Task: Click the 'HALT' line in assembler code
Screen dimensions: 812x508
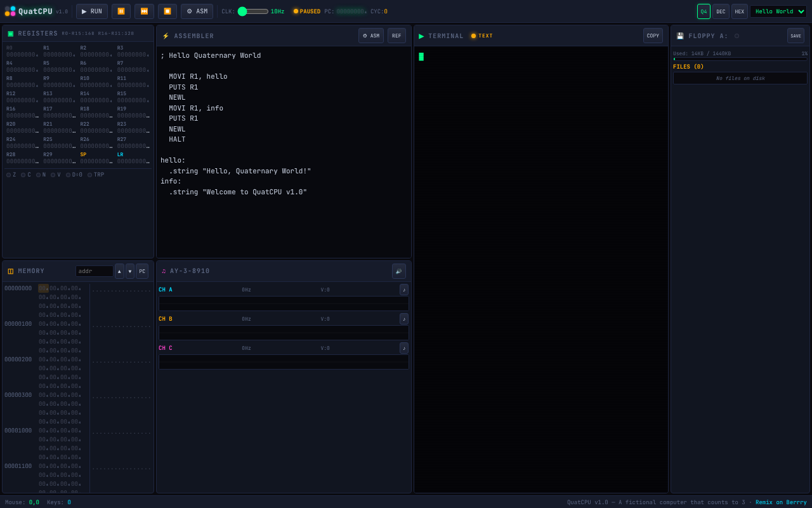Action: click(x=177, y=140)
